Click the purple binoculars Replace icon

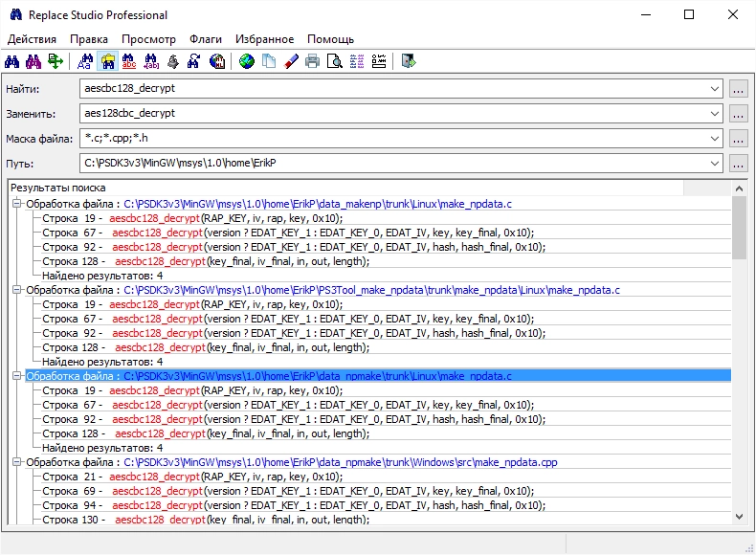click(33, 61)
